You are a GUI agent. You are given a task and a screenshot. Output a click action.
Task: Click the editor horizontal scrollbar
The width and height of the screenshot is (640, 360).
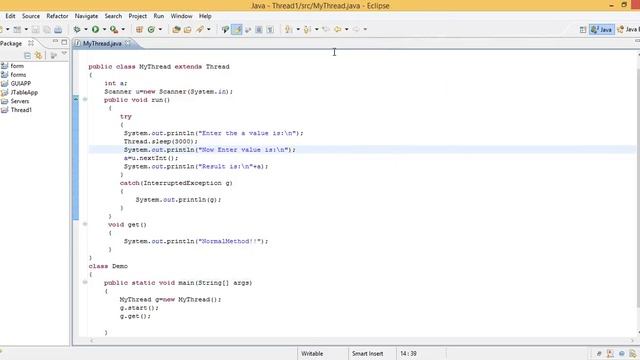tap(361, 340)
